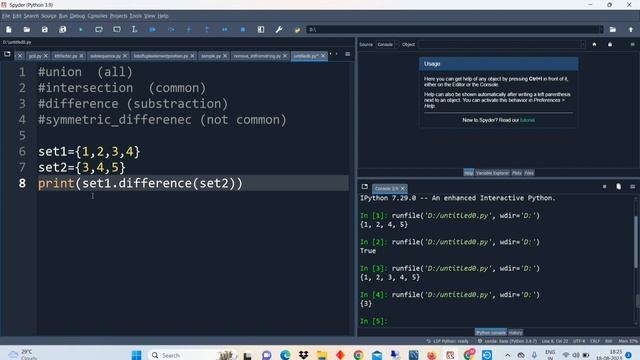This screenshot has height=360, width=640.
Task: Switch to subsequence.py editor tab
Action: click(x=105, y=56)
